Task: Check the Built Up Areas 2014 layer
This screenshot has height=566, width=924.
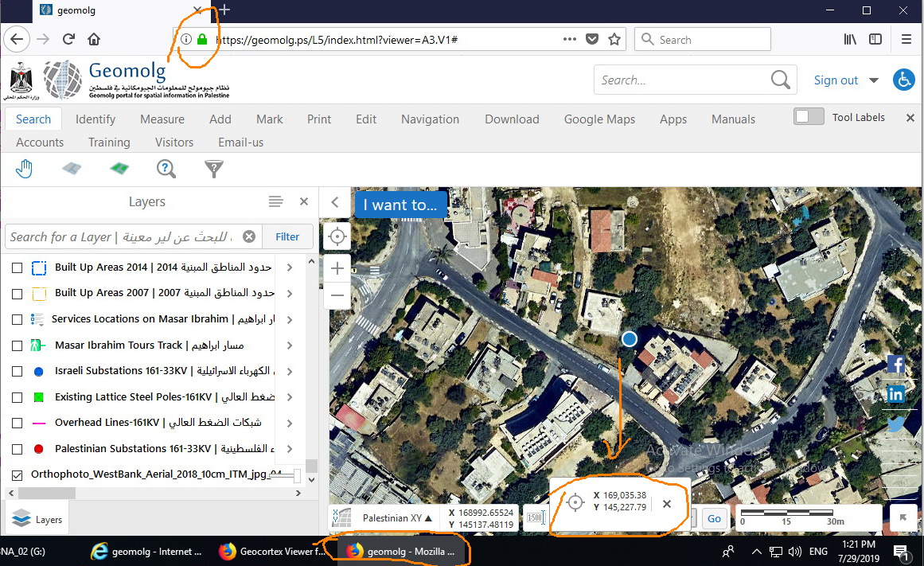Action: point(17,267)
